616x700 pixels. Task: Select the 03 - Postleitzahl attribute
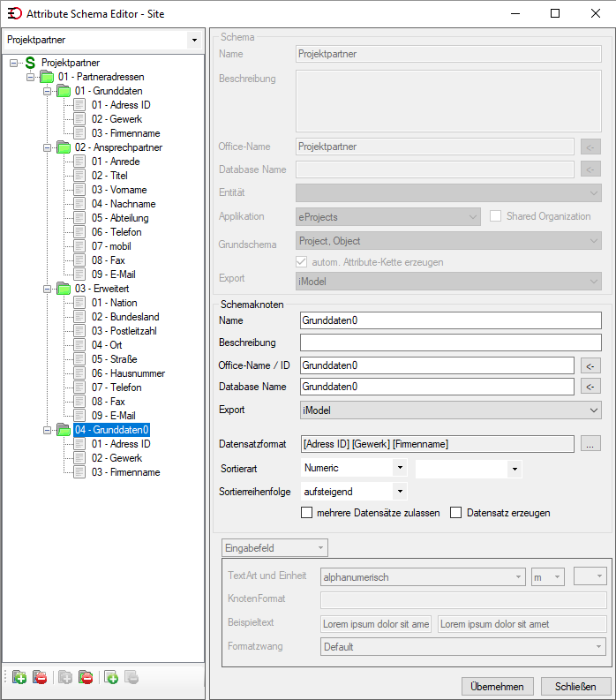[124, 331]
